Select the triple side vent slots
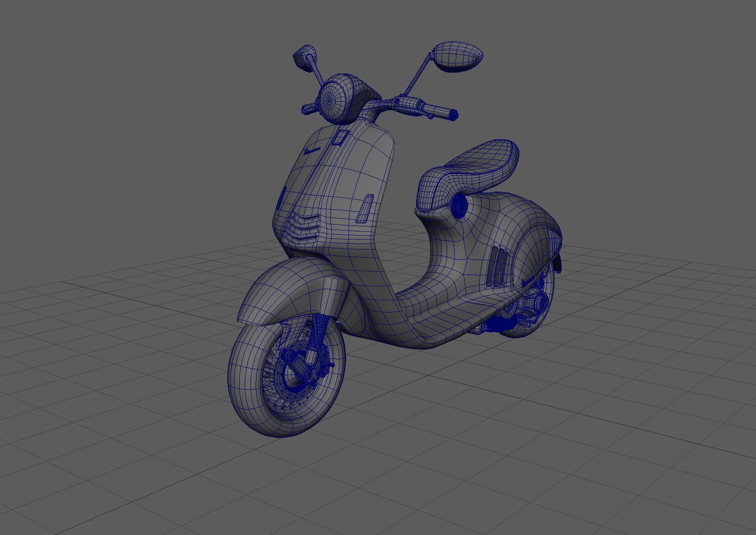The height and width of the screenshot is (535, 756). pos(498,266)
